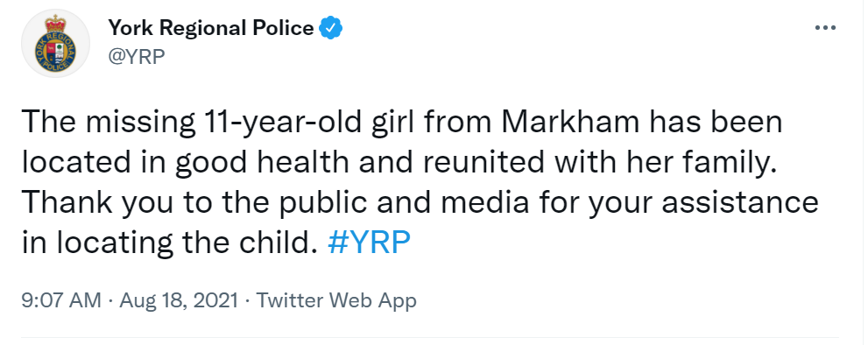Click the Aug 18, 2021 date
Image resolution: width=868 pixels, height=345 pixels.
click(179, 300)
